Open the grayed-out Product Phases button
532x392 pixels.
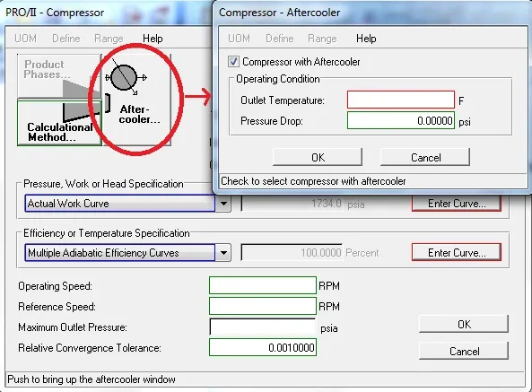(x=59, y=76)
